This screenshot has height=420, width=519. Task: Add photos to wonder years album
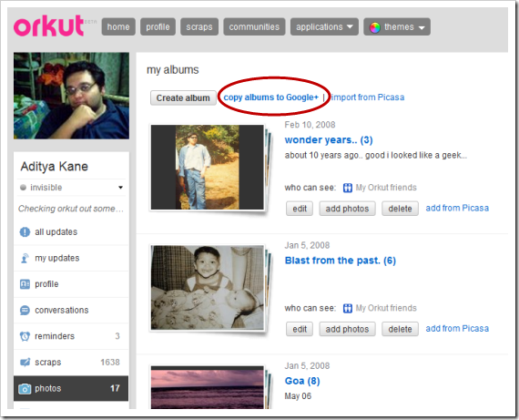tap(347, 209)
